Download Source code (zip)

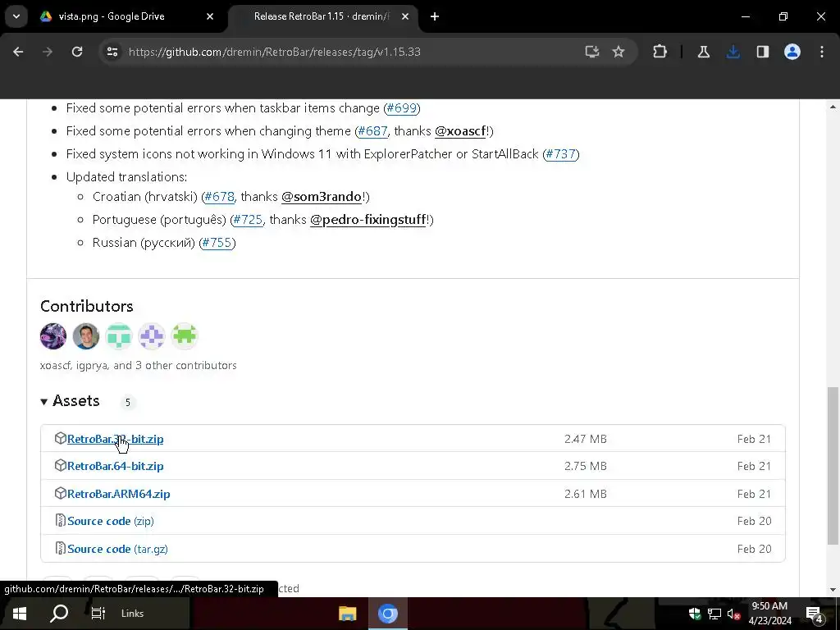(111, 521)
